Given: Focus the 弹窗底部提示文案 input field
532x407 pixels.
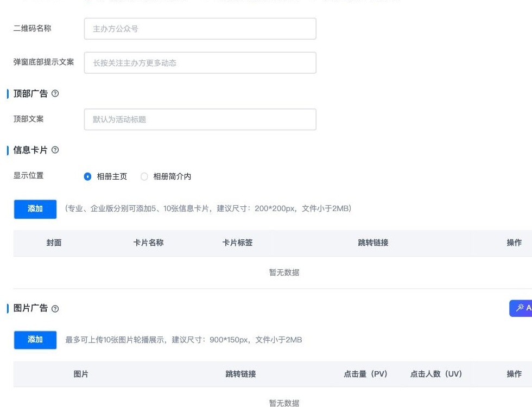Looking at the screenshot, I should 200,63.
